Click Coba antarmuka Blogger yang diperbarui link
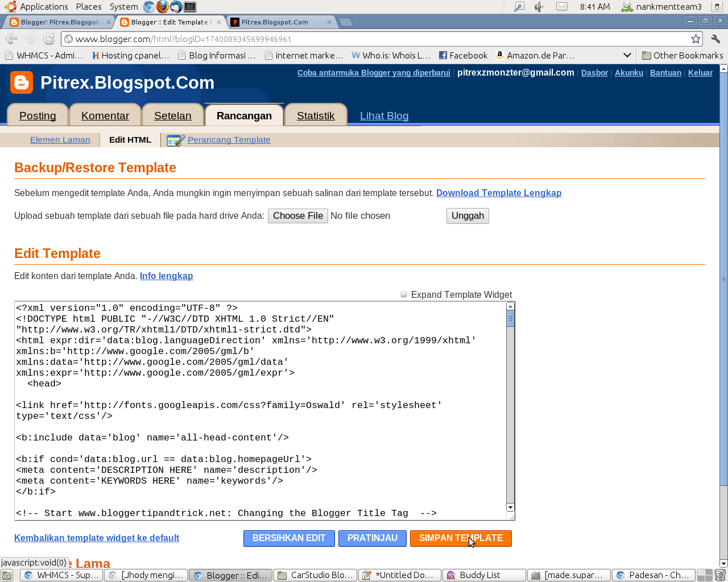Viewport: 728px width, 582px height. pos(374,73)
